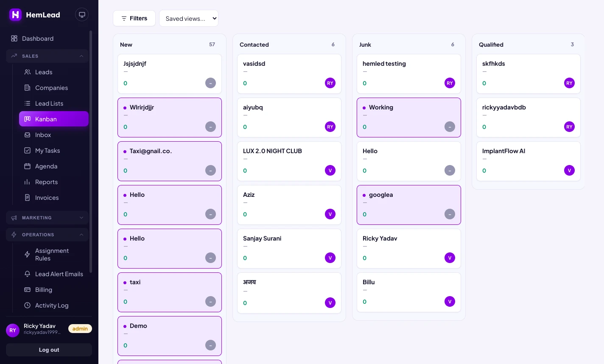This screenshot has height=364, width=604.
Task: Open the Aziz card in Contacted
Action: (x=289, y=205)
